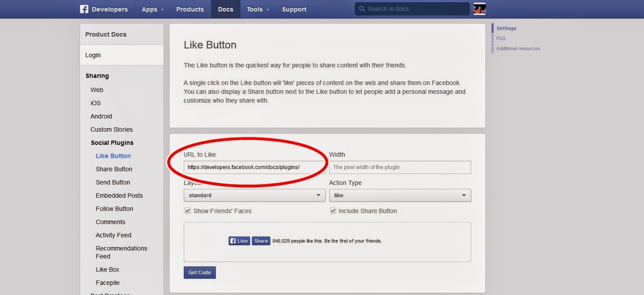Open the Support menu item

(294, 9)
